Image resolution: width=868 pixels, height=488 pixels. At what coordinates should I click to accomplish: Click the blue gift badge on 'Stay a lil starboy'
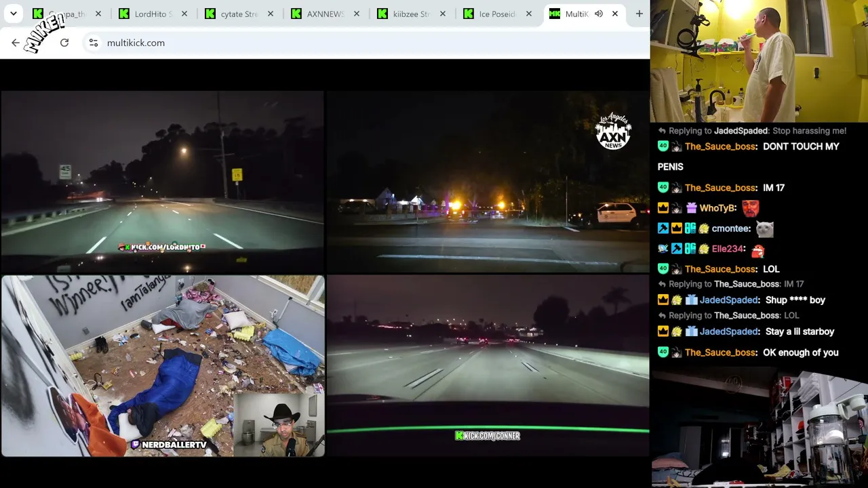[691, 331]
